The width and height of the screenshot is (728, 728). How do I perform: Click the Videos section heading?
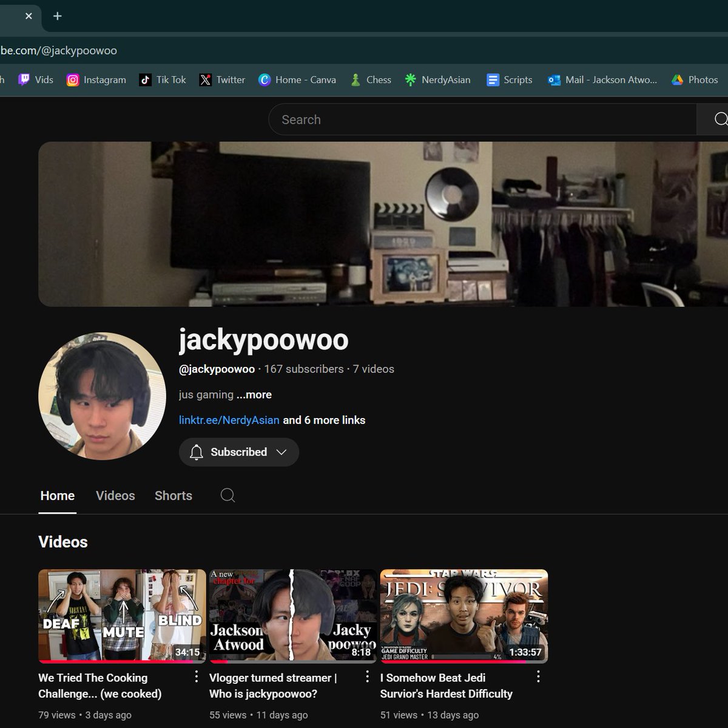[63, 542]
